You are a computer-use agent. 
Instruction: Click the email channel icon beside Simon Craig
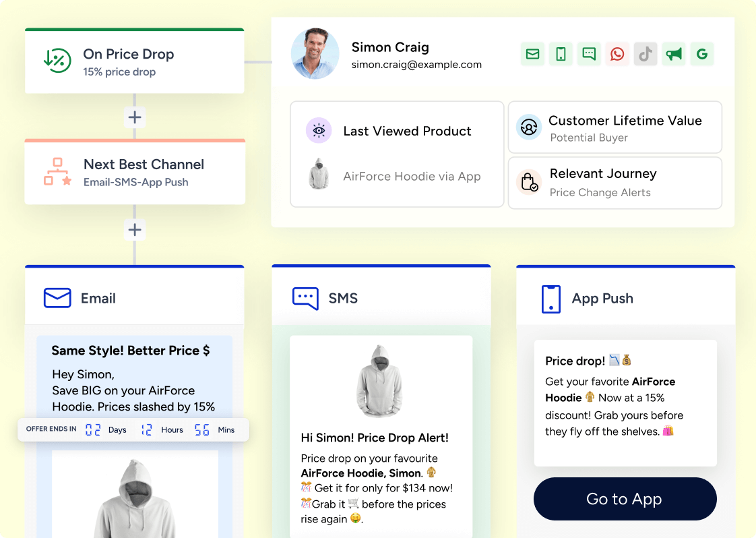[532, 55]
